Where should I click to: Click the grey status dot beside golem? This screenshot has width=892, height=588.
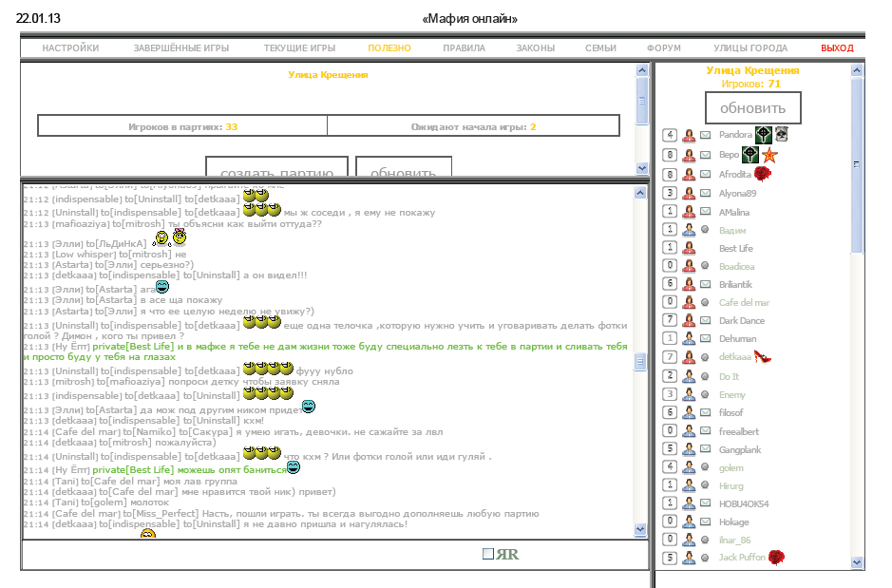pos(706,466)
